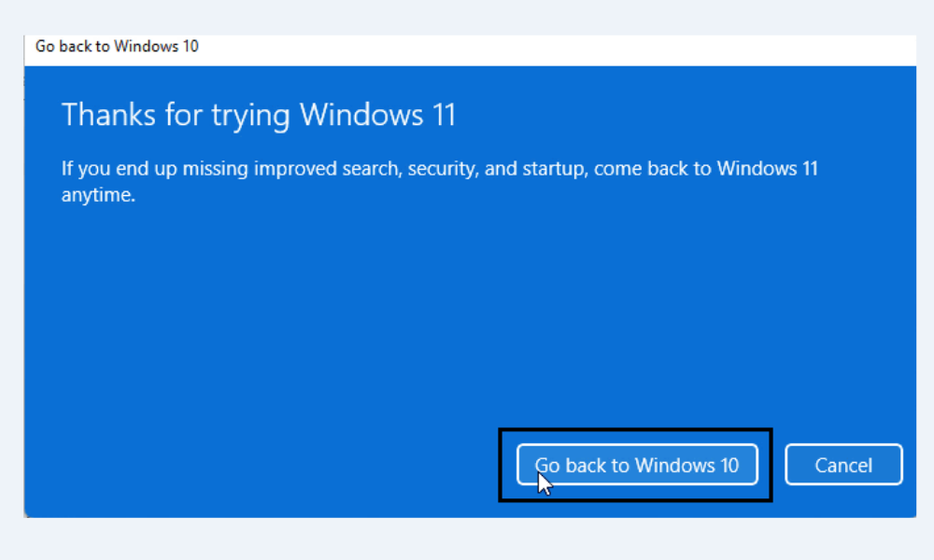Select 'Windows 11' in the heading
This screenshot has width=934, height=560.
[x=378, y=116]
